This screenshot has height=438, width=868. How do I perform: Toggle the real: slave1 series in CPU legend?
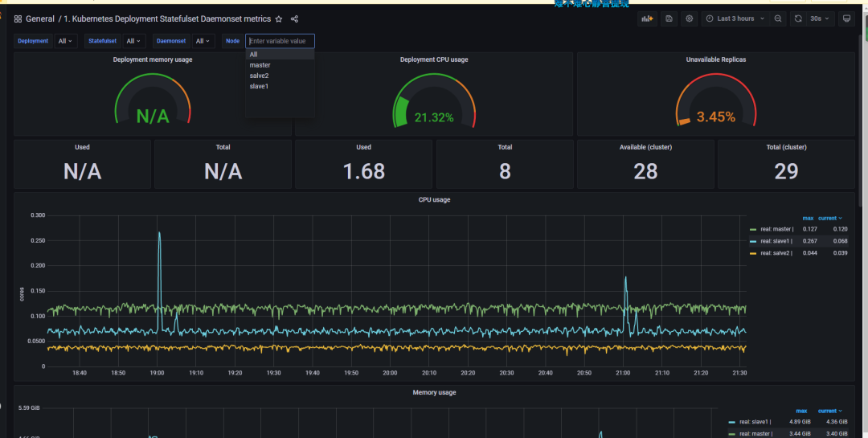[x=776, y=241]
